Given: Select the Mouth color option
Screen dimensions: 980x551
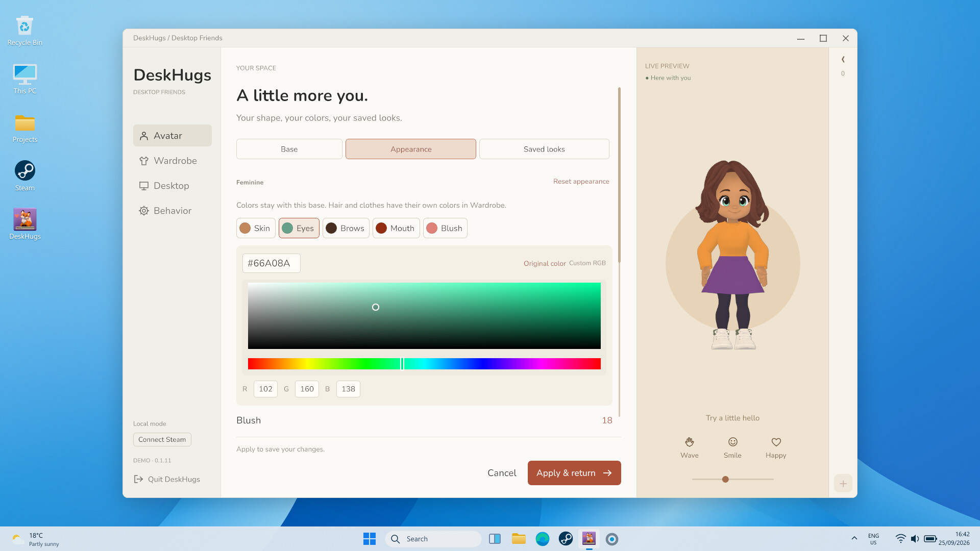Looking at the screenshot, I should pyautogui.click(x=396, y=228).
